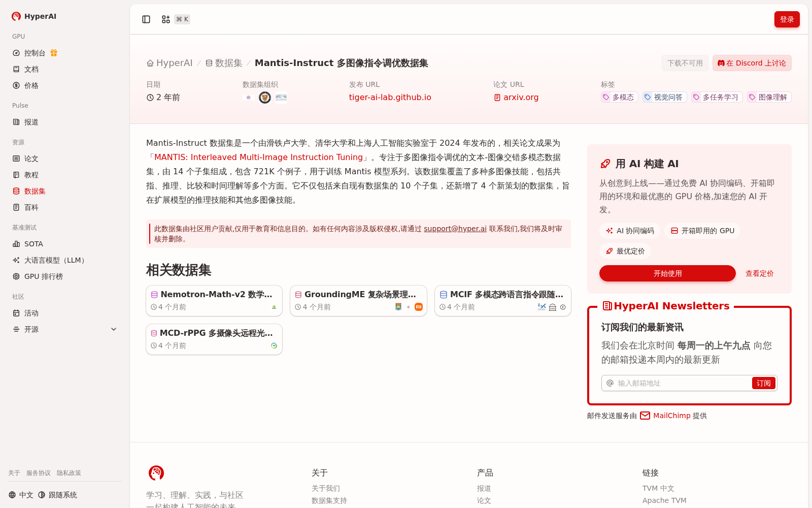Click the 最优定价 chip

point(625,251)
